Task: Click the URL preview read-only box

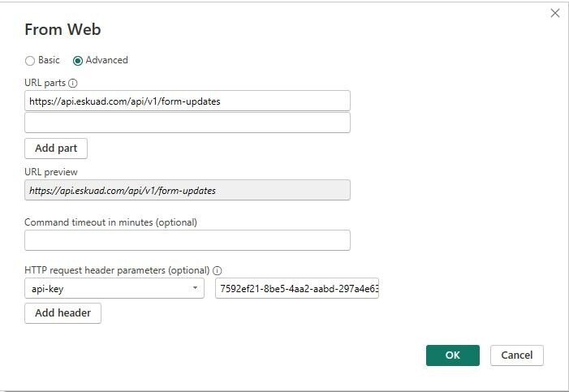Action: [x=187, y=190]
